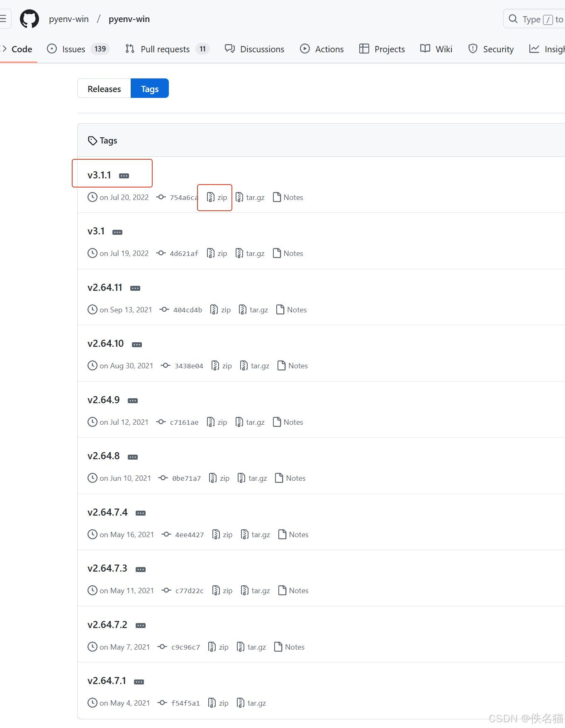Expand the v2.64.9 tag ellipsis details

(x=133, y=401)
